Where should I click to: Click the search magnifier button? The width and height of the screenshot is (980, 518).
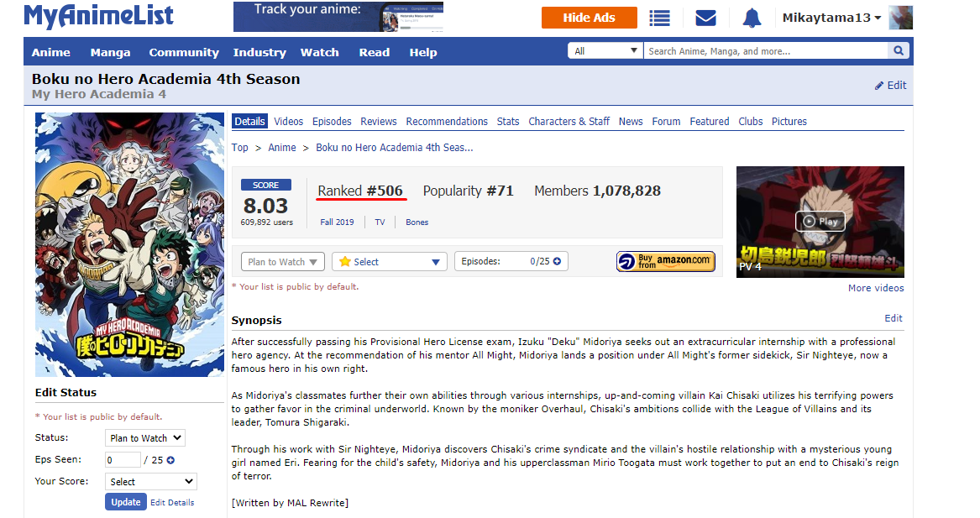click(x=899, y=50)
